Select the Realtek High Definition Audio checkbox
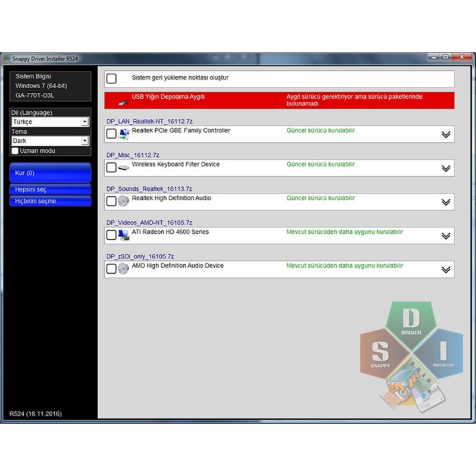The width and height of the screenshot is (476, 476). 111,201
